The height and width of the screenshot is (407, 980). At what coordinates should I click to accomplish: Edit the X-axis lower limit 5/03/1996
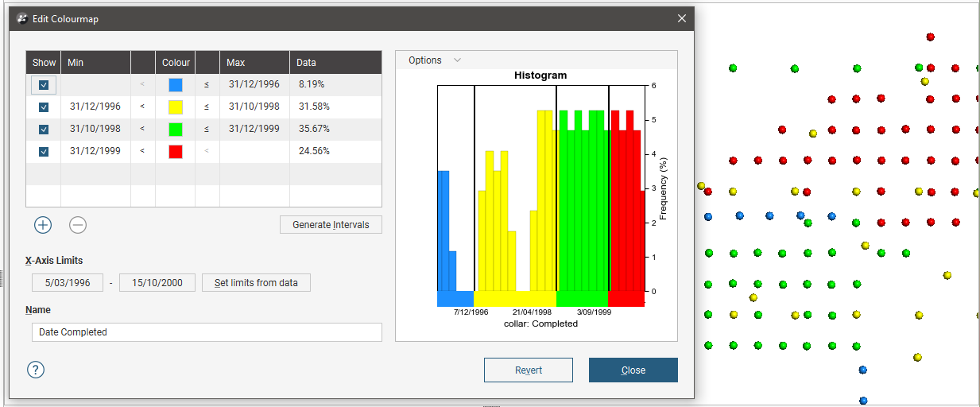point(68,283)
